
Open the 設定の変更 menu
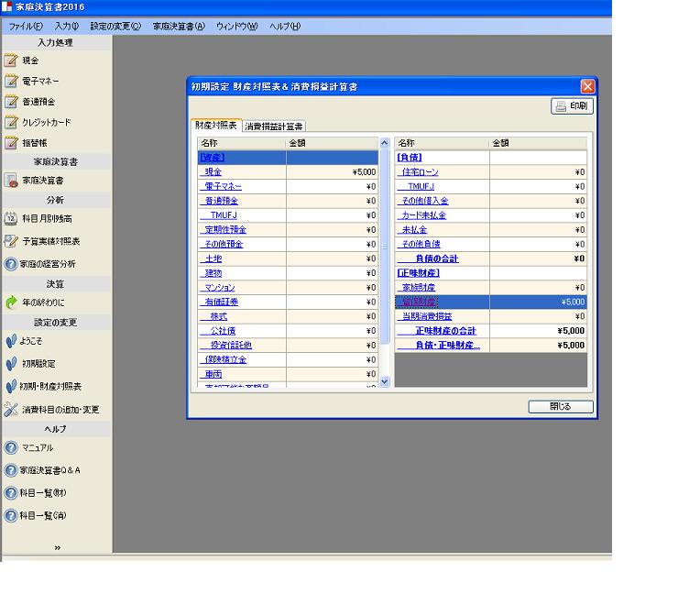click(x=115, y=26)
